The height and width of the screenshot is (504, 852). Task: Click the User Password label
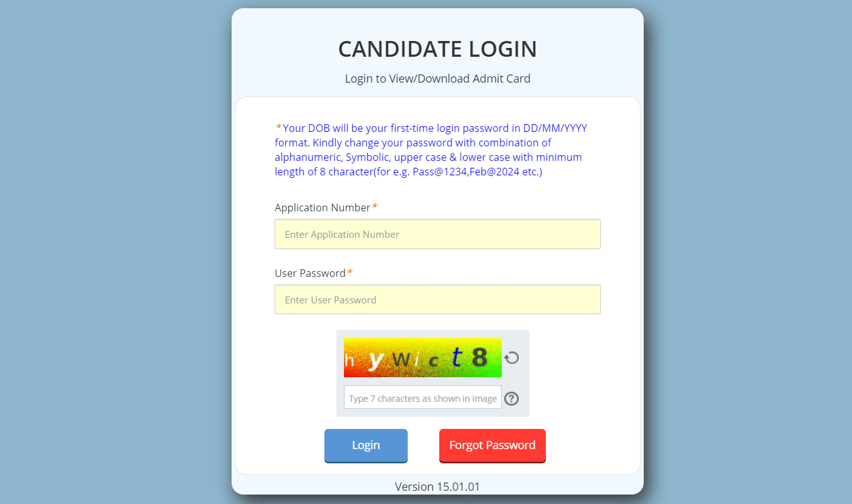coord(310,273)
